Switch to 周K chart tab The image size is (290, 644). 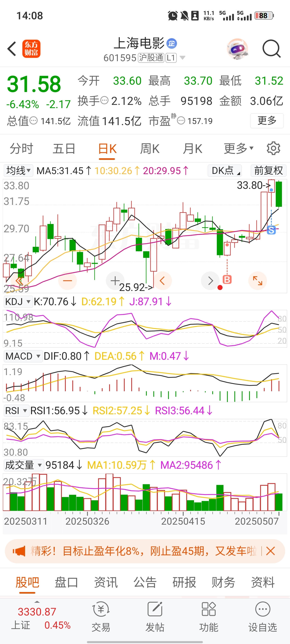[150, 149]
